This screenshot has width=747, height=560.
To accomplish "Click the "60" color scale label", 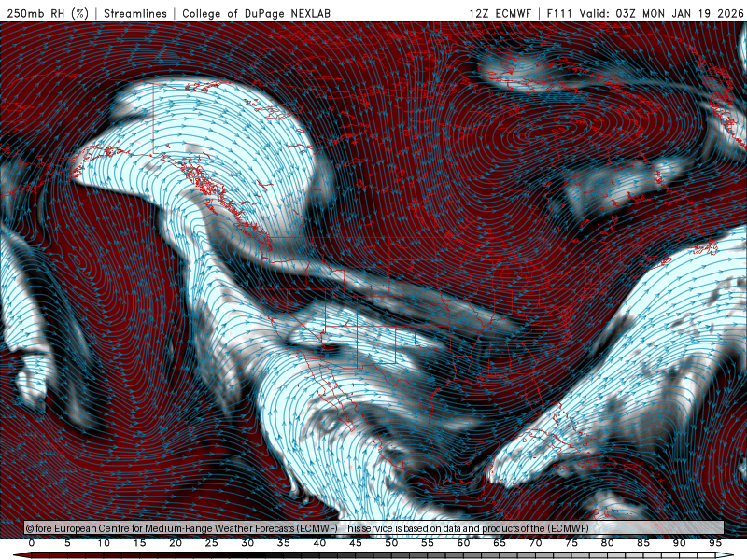I will pos(463,543).
